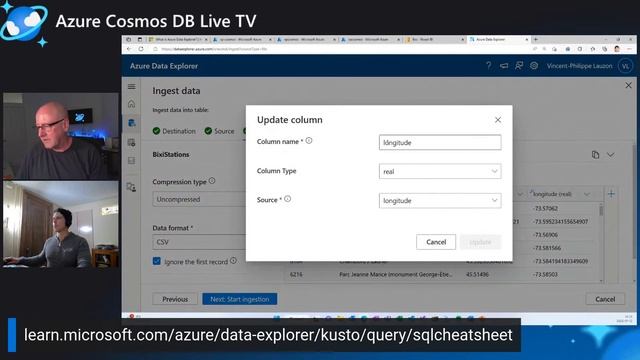Expand the command viewer chevron
This screenshot has width=640, height=360.
(x=610, y=155)
